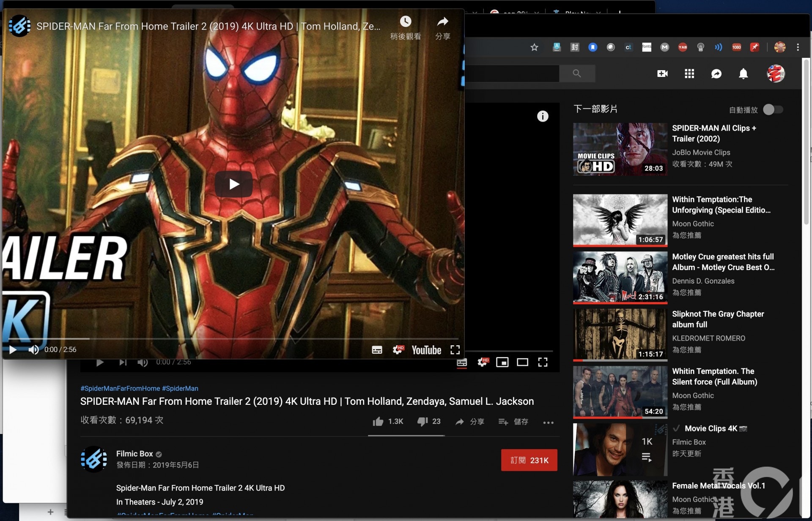This screenshot has height=521, width=812.
Task: Click the popup player progress bar
Action: [233, 338]
